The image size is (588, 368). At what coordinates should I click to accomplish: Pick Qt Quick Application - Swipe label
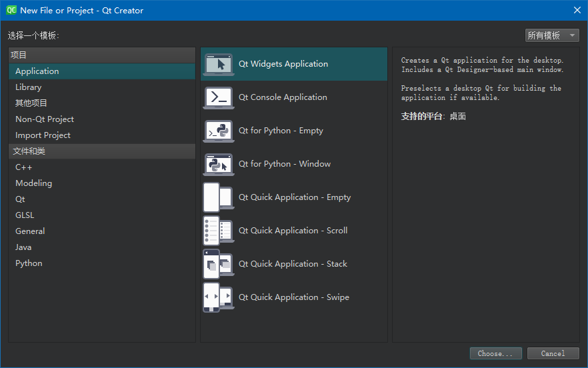[x=293, y=297]
